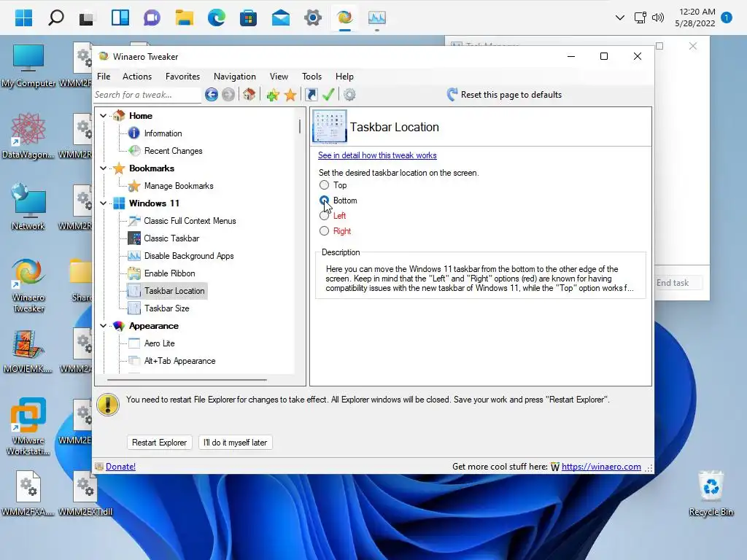Open Microsoft Store from the taskbar

(x=248, y=18)
